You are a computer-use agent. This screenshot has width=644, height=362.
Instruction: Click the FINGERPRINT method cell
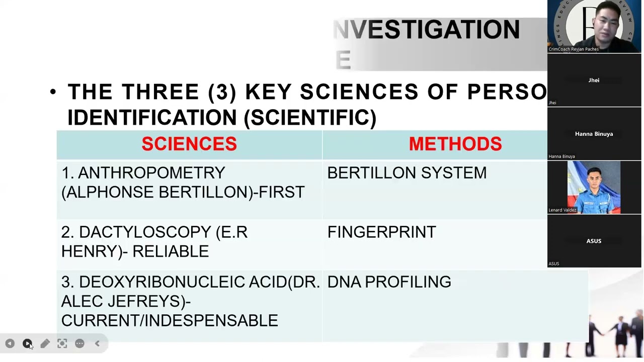pyautogui.click(x=435, y=244)
